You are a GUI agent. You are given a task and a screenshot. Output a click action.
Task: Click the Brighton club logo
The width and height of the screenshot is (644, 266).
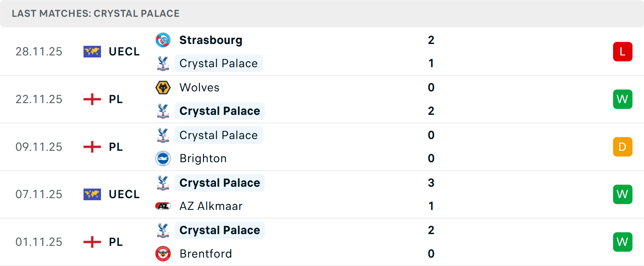pos(163,159)
